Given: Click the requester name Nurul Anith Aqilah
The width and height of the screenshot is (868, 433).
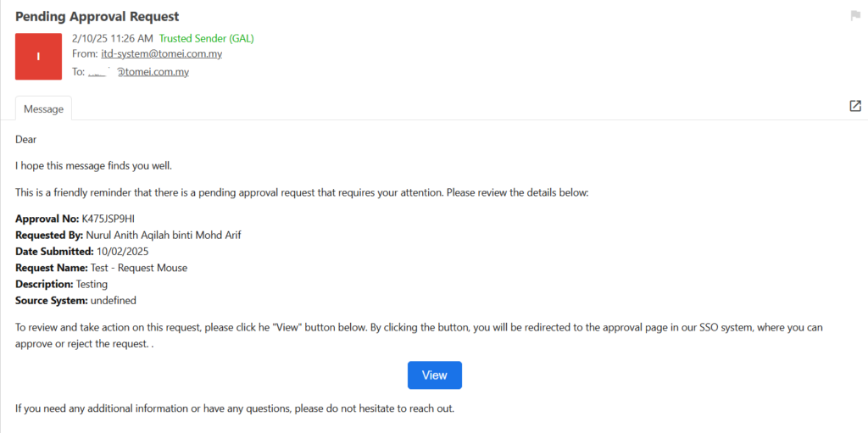Looking at the screenshot, I should click(x=164, y=236).
